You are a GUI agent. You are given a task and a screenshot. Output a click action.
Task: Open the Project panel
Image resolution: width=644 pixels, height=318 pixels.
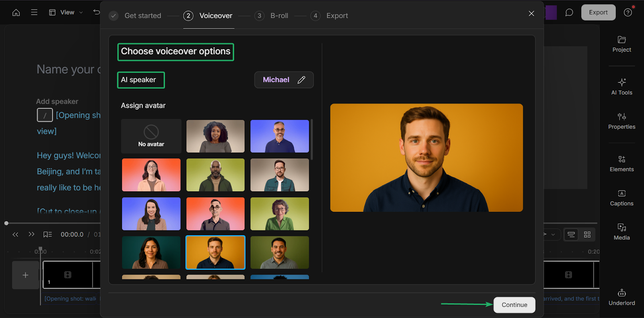point(621,44)
